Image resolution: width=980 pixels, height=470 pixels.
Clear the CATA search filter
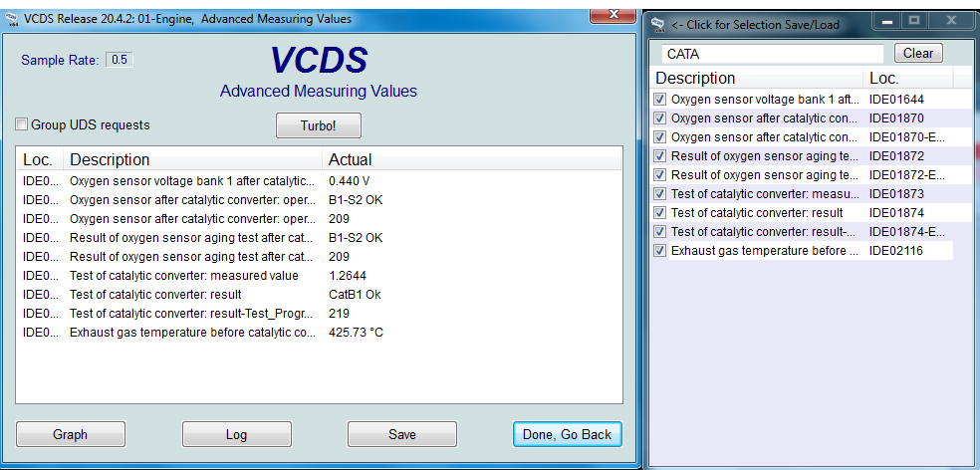click(x=918, y=53)
